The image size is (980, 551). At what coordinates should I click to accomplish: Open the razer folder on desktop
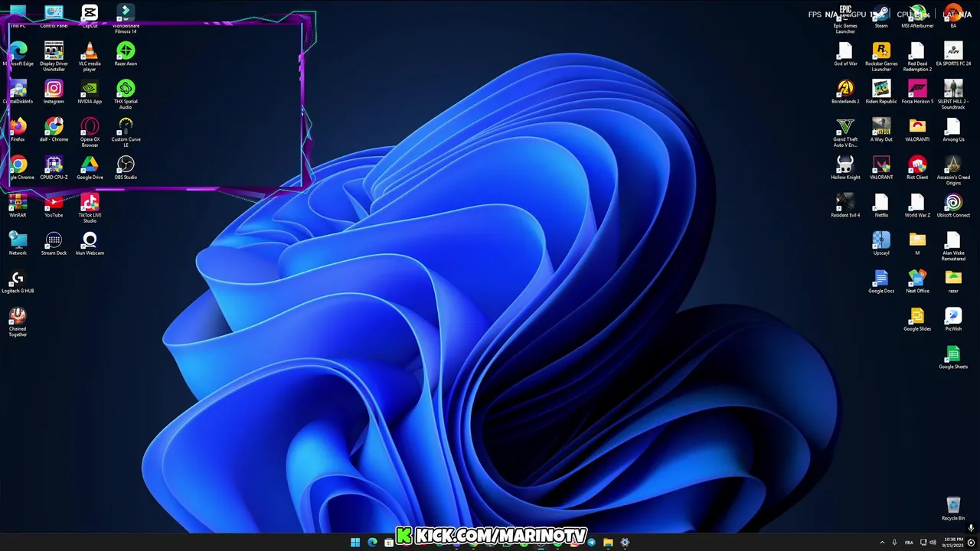pos(953,282)
